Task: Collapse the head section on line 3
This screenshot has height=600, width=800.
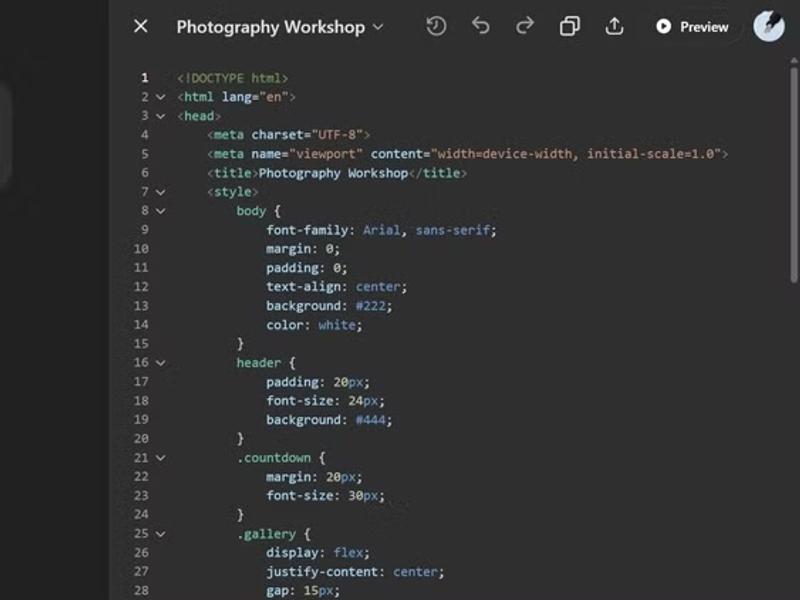Action: tap(160, 116)
